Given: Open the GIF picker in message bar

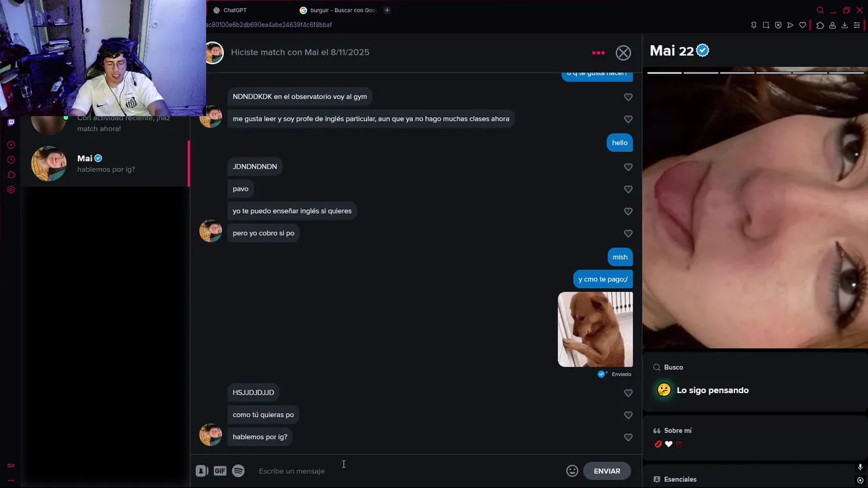Looking at the screenshot, I should coord(220,471).
